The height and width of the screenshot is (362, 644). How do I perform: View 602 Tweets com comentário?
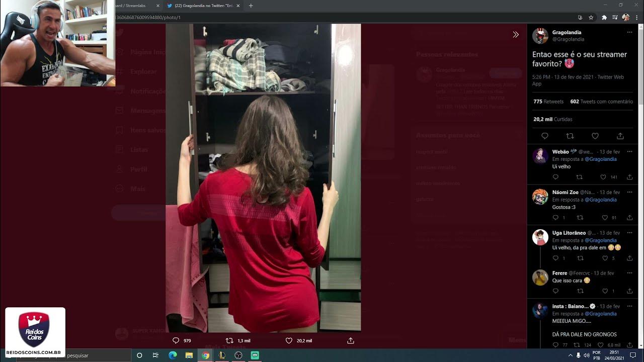pos(602,102)
